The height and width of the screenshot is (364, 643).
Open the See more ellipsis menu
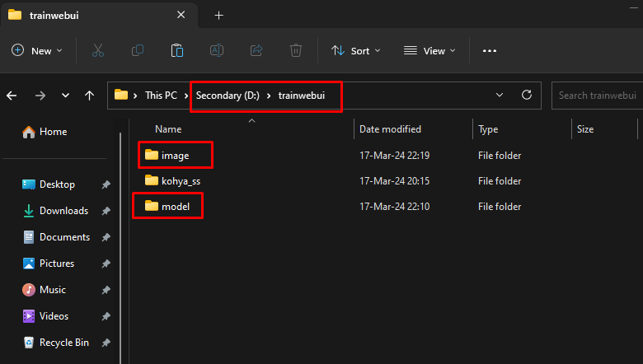(x=489, y=51)
